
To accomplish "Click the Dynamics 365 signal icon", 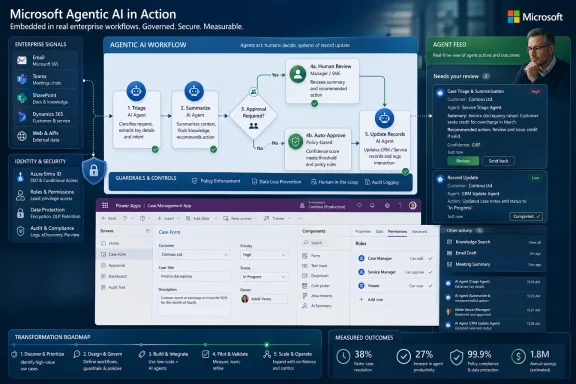I will 22,117.
